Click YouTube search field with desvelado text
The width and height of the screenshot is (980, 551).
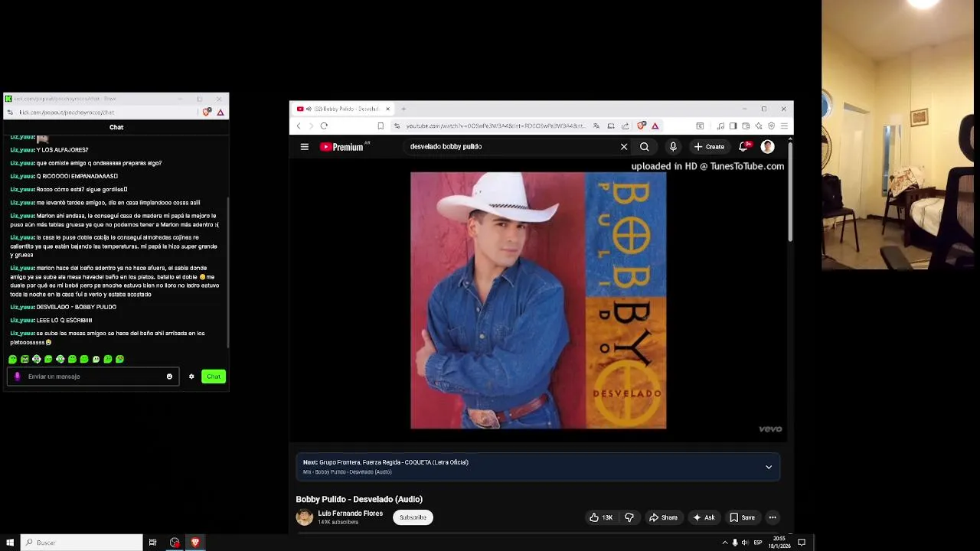coord(513,147)
